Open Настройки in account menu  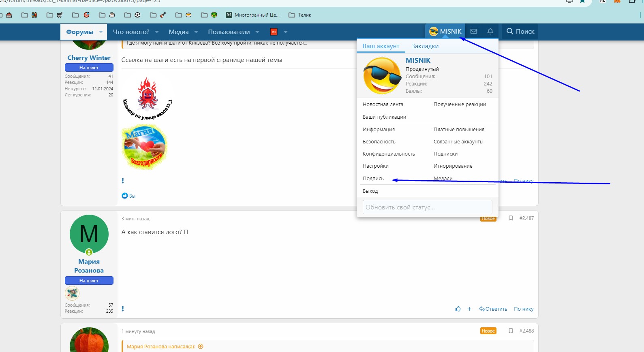(x=376, y=166)
